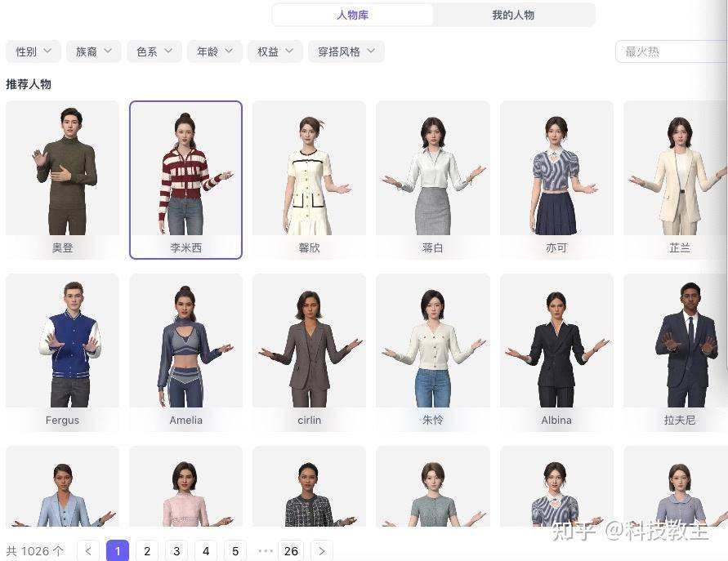728x561 pixels.
Task: Jump to last page 26
Action: point(291,550)
